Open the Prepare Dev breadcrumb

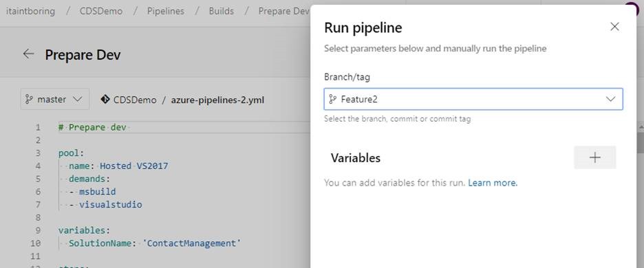[283, 11]
